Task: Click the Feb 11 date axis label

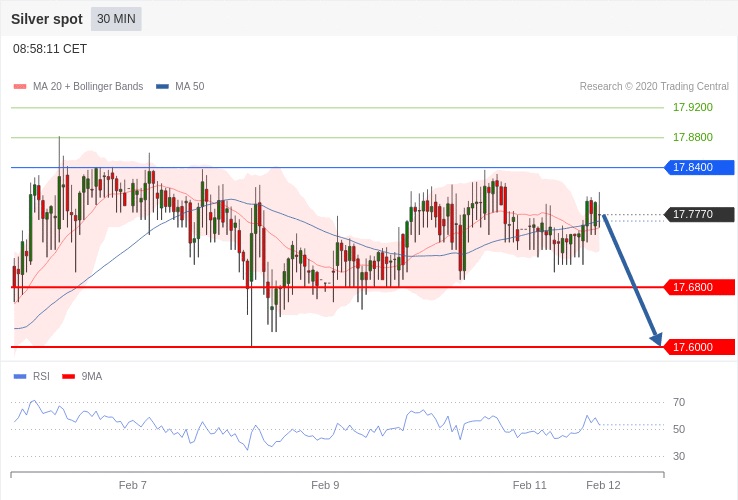Action: 530,485
